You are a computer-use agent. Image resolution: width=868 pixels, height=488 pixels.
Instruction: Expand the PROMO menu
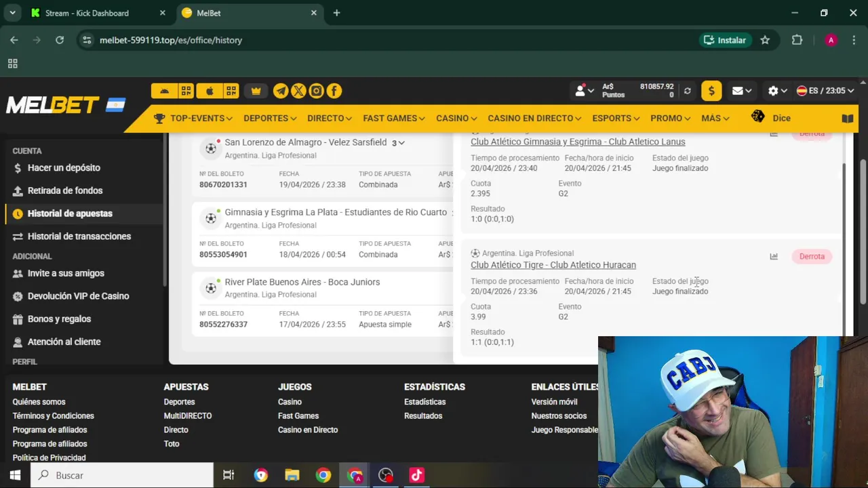point(671,118)
